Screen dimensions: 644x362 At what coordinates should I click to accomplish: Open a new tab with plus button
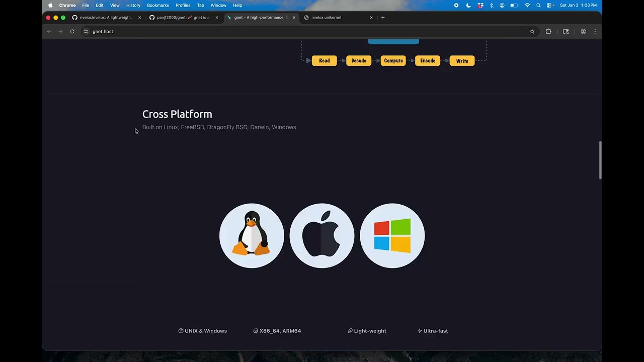click(x=383, y=18)
